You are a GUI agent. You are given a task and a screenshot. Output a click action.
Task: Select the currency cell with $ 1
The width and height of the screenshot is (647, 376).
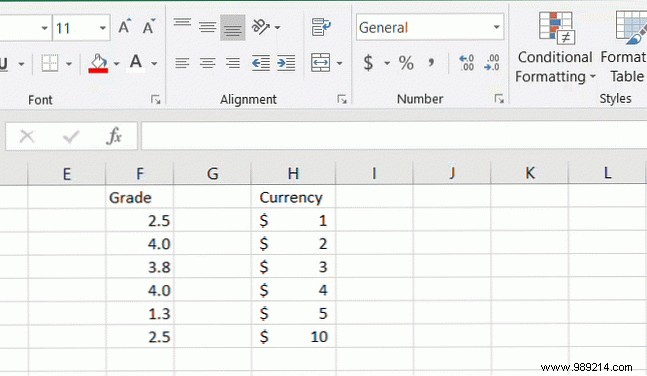[293, 220]
